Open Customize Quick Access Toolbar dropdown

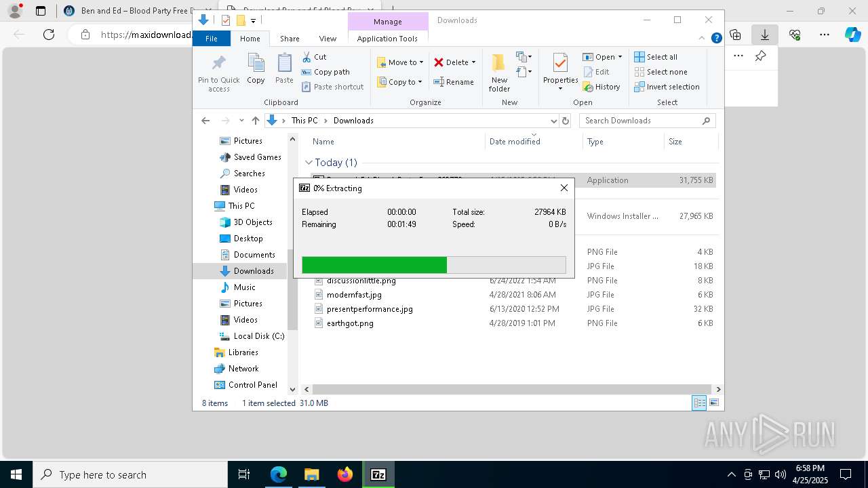coord(253,20)
